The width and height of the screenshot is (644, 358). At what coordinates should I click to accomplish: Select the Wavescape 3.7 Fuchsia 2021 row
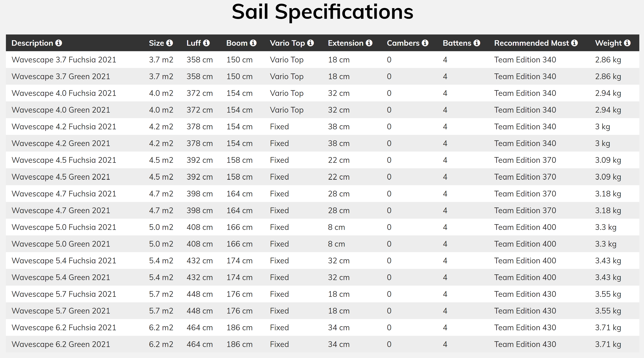322,60
